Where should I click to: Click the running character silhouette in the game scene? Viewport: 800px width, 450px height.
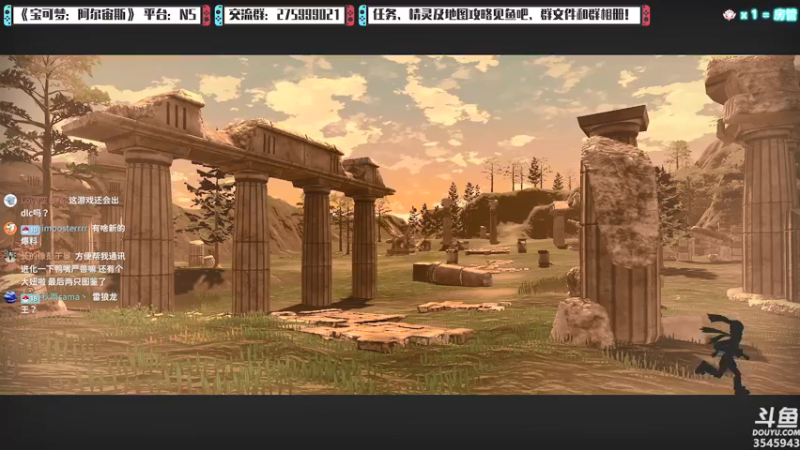pyautogui.click(x=724, y=353)
